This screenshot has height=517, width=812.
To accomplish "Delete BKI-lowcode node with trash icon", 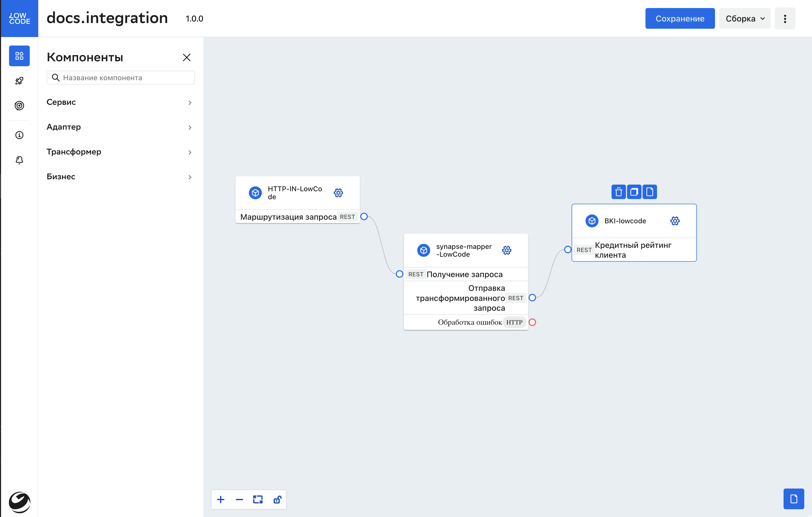I will (x=619, y=192).
